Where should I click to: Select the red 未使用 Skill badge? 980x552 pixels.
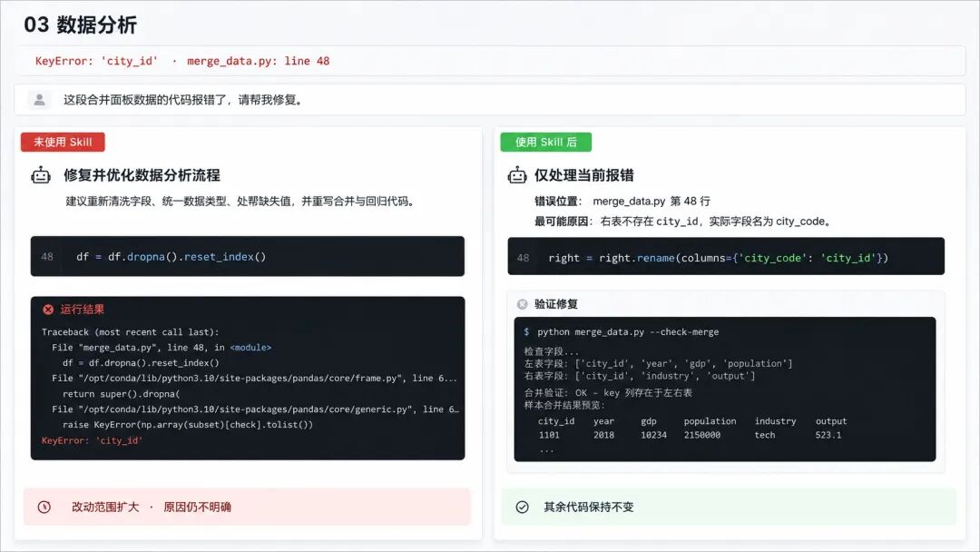63,142
